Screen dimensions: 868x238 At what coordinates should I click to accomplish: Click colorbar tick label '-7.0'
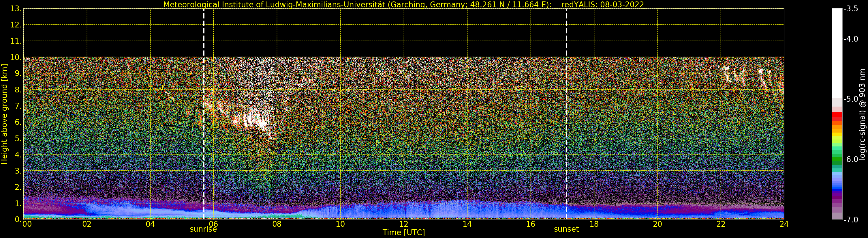(851, 220)
